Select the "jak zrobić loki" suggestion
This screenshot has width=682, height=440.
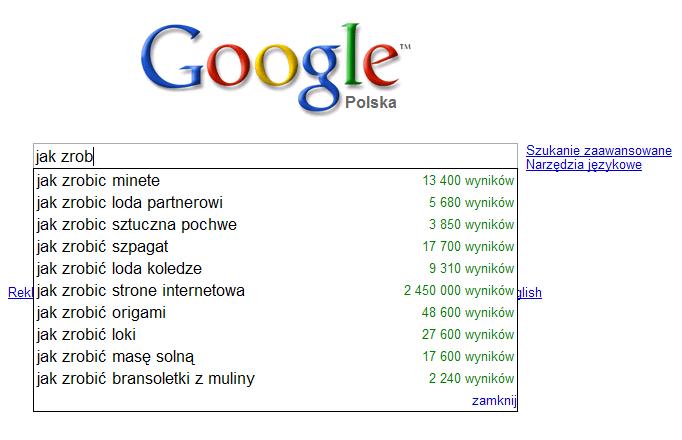(86, 335)
